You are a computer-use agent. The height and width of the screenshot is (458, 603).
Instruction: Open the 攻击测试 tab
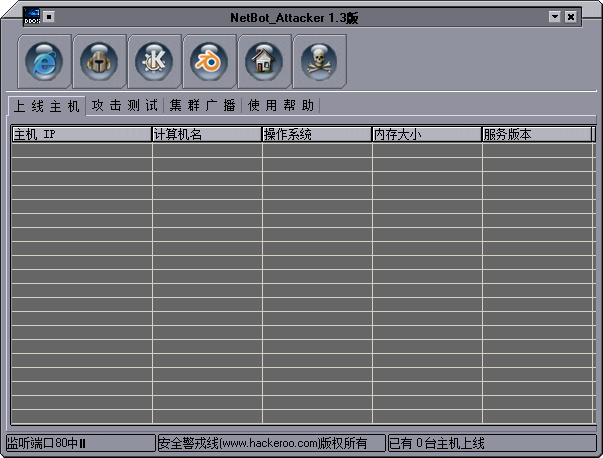125,106
